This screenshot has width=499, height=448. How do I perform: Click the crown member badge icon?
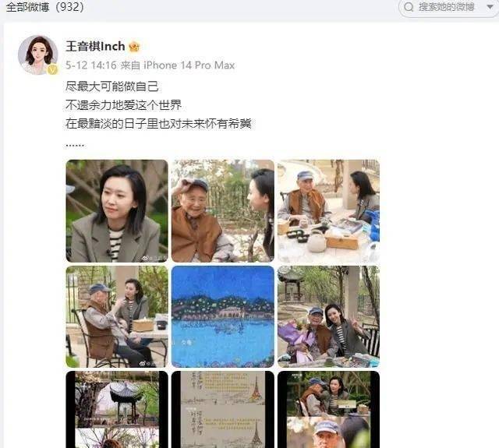click(134, 47)
